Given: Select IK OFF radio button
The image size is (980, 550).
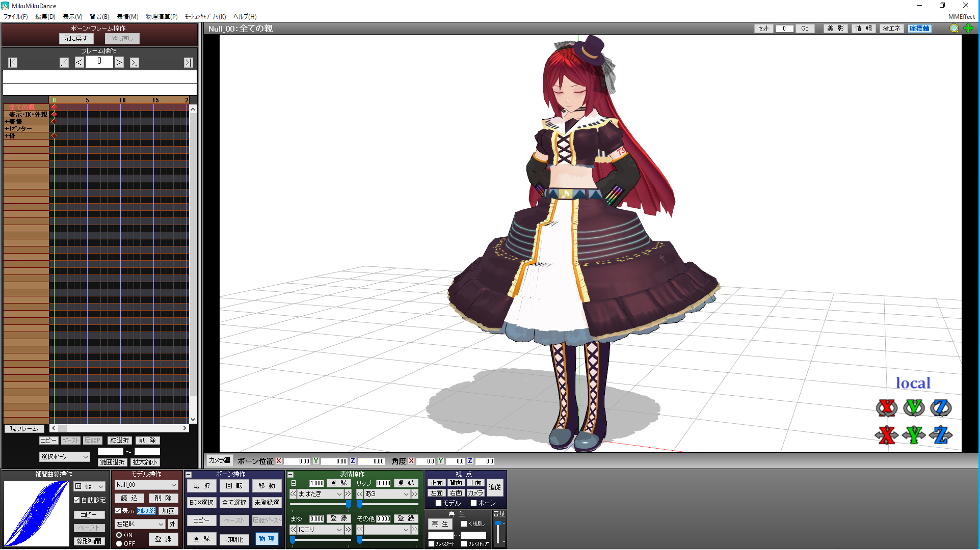Looking at the screenshot, I should pyautogui.click(x=119, y=544).
